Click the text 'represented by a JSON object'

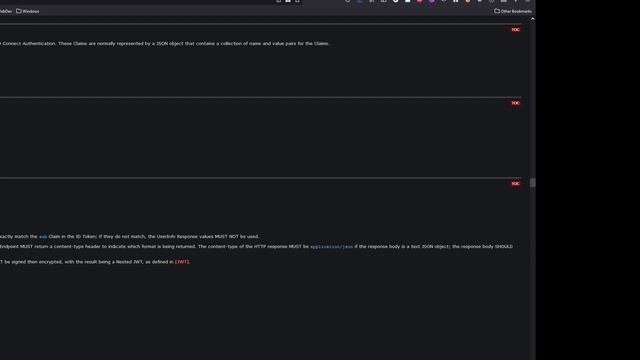[x=150, y=43]
